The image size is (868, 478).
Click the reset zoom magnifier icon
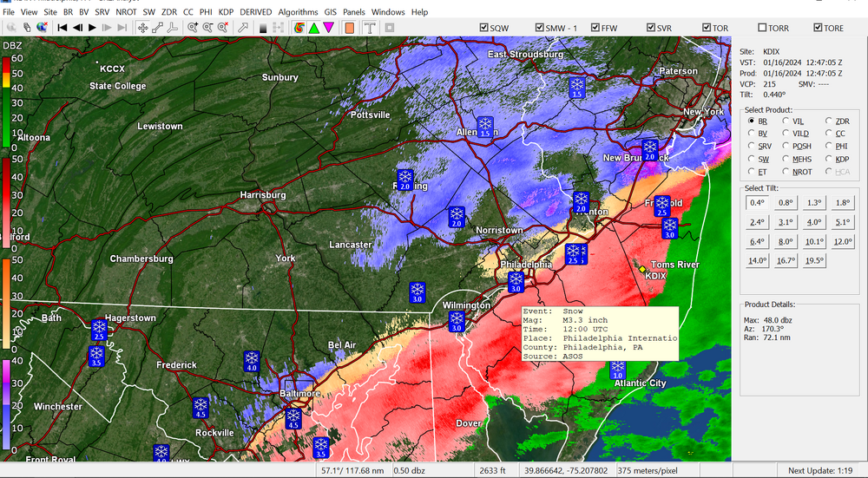point(222,27)
